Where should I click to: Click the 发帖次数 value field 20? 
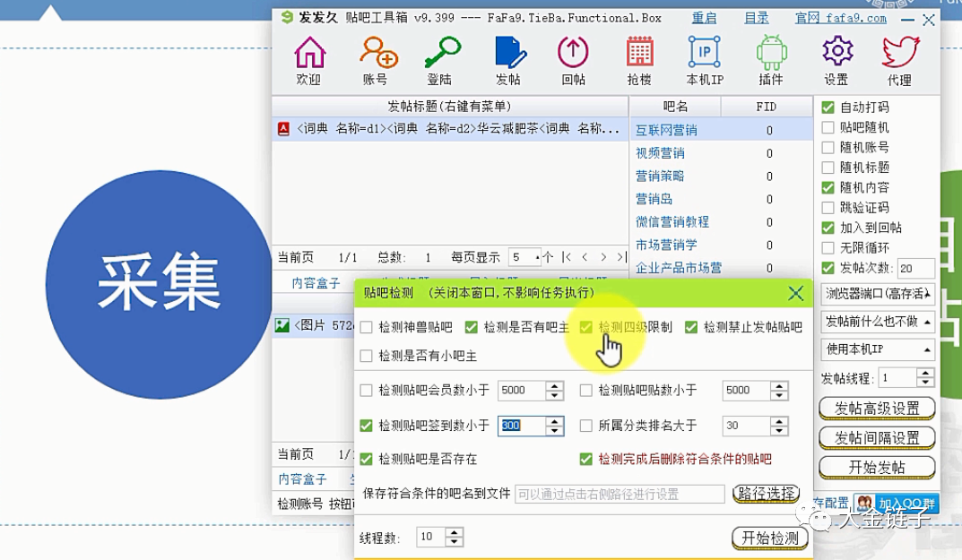(914, 269)
